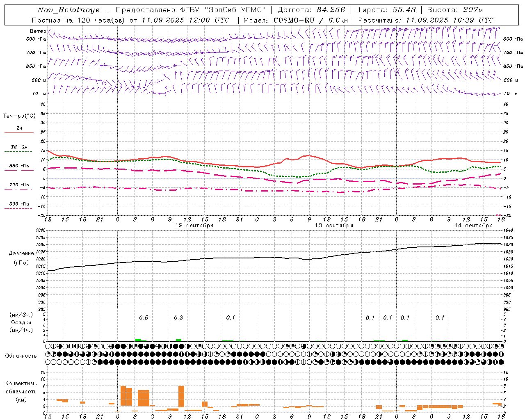Image resolution: width=525 pixels, height=420 pixels.
Task: Click the (мм/3ч.) precipitation unit label
Action: (21, 315)
